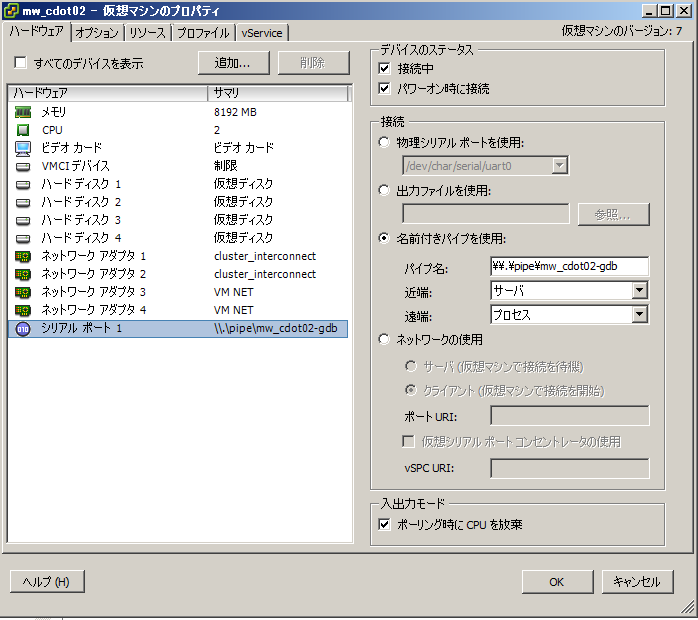The image size is (698, 620).
Task: Open the 近端 dropdown showing サーバ
Action: [x=569, y=291]
